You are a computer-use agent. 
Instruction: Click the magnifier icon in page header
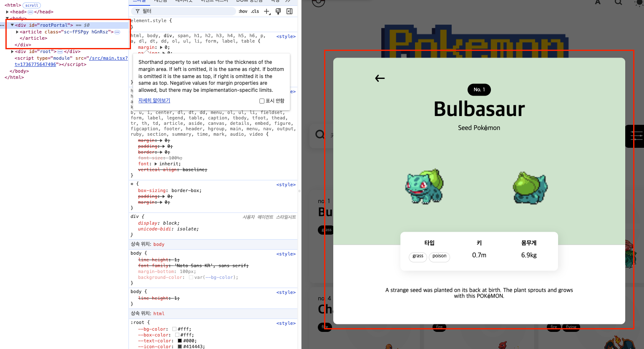point(619,2)
